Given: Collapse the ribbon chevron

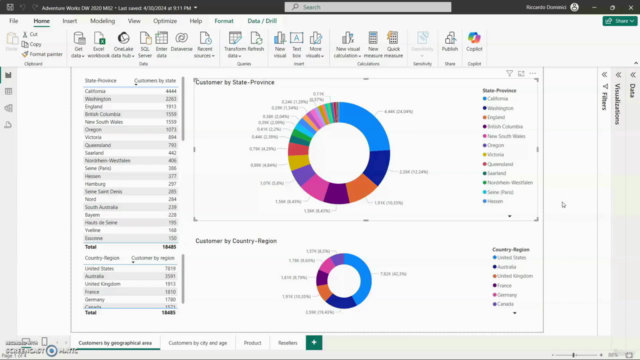Looking at the screenshot, I should tap(636, 63).
